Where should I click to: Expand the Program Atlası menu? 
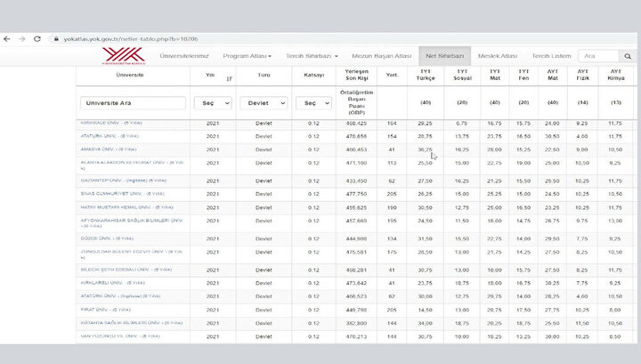(x=247, y=56)
